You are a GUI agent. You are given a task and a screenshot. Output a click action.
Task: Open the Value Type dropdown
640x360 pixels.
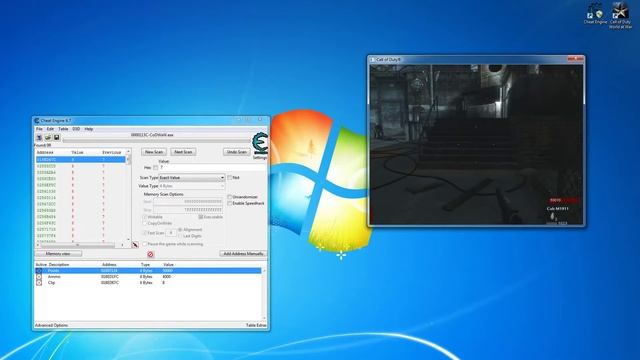click(x=192, y=186)
